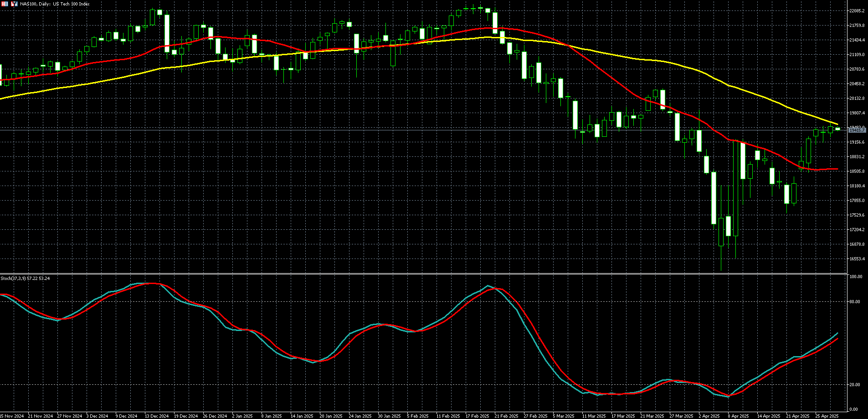The image size is (868, 419).
Task: Click the 14 Jan 2025 date label
Action: coord(302,416)
